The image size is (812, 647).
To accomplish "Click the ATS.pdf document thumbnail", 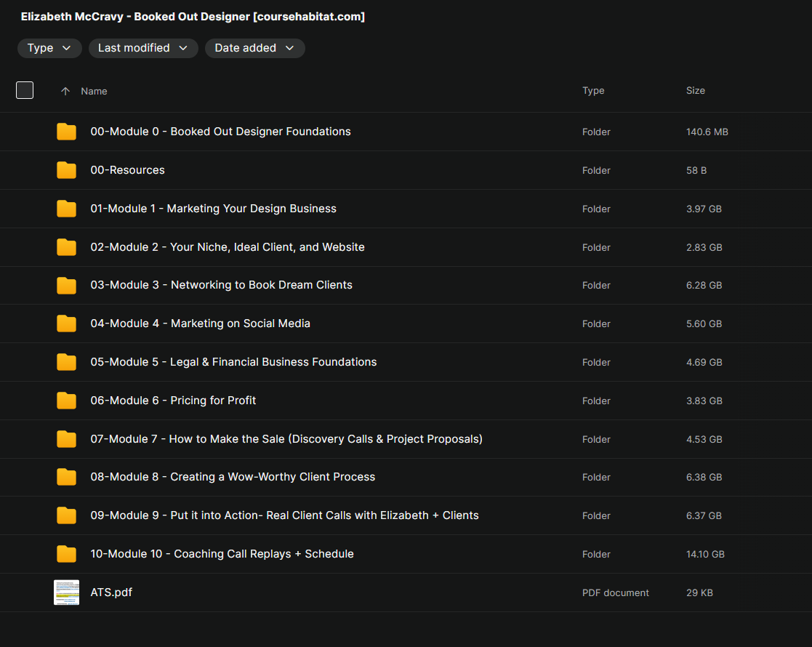I will coord(66,592).
